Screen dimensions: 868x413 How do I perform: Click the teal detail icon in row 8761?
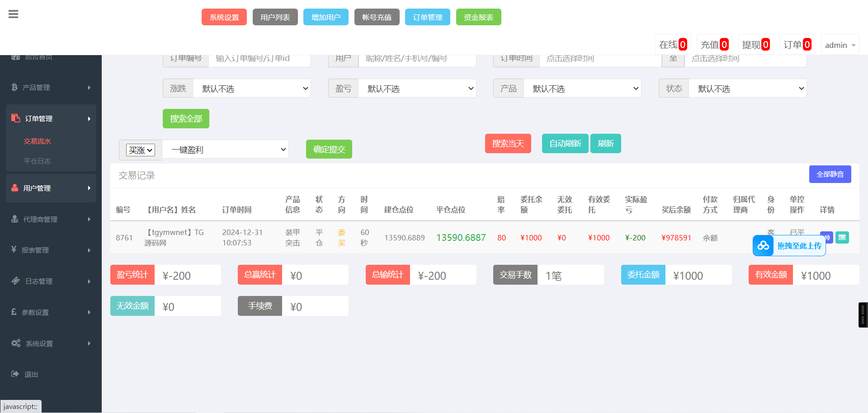tap(842, 237)
